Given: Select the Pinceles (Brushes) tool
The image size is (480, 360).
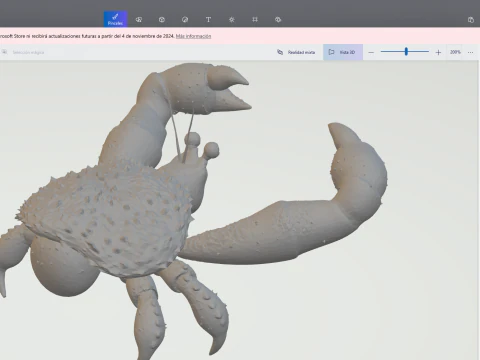Looking at the screenshot, I should [115, 19].
